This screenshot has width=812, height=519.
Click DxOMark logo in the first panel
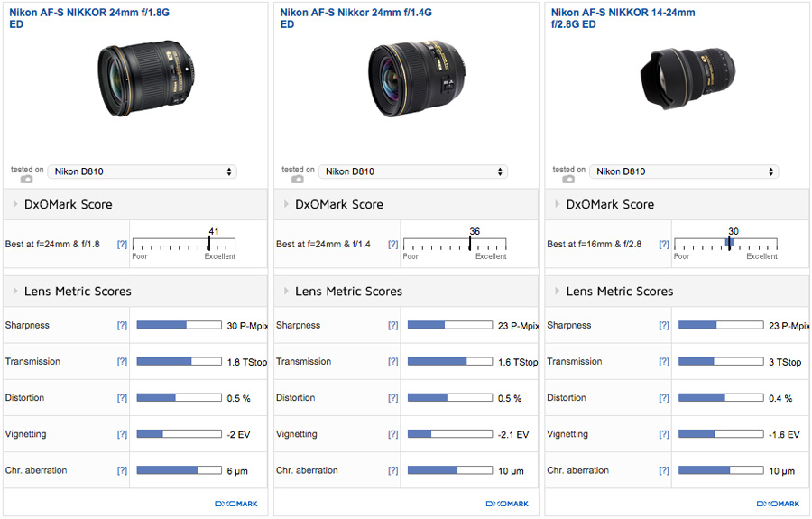point(235,504)
